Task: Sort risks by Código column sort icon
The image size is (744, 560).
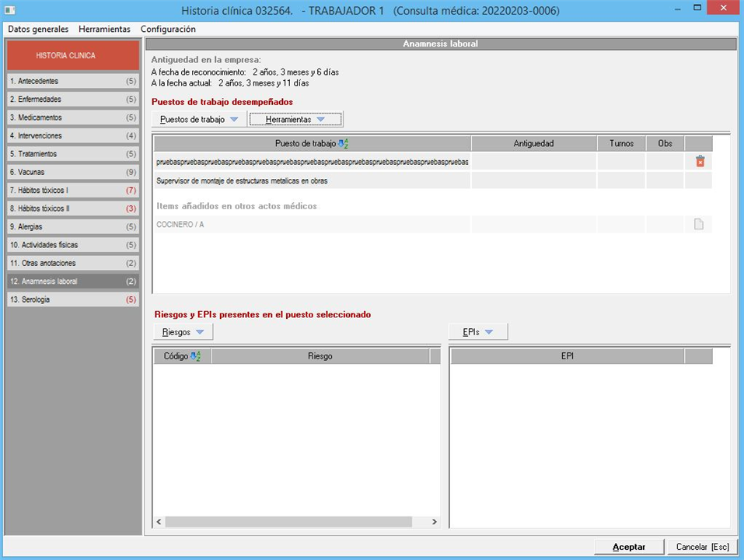Action: tap(196, 356)
